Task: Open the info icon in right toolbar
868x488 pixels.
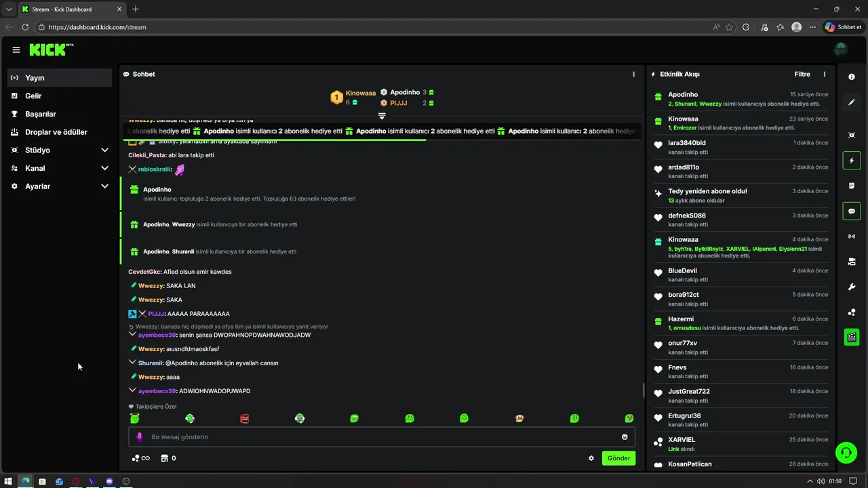Action: pyautogui.click(x=852, y=77)
